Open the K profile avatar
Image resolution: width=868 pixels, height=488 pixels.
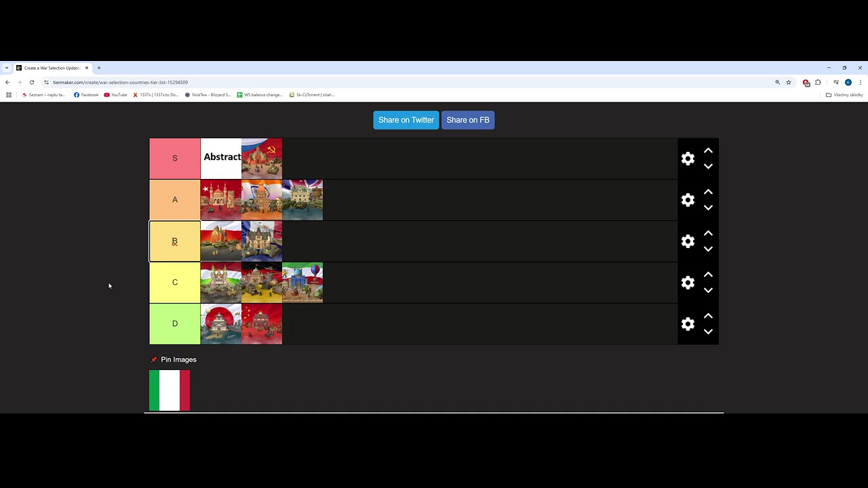click(x=848, y=82)
